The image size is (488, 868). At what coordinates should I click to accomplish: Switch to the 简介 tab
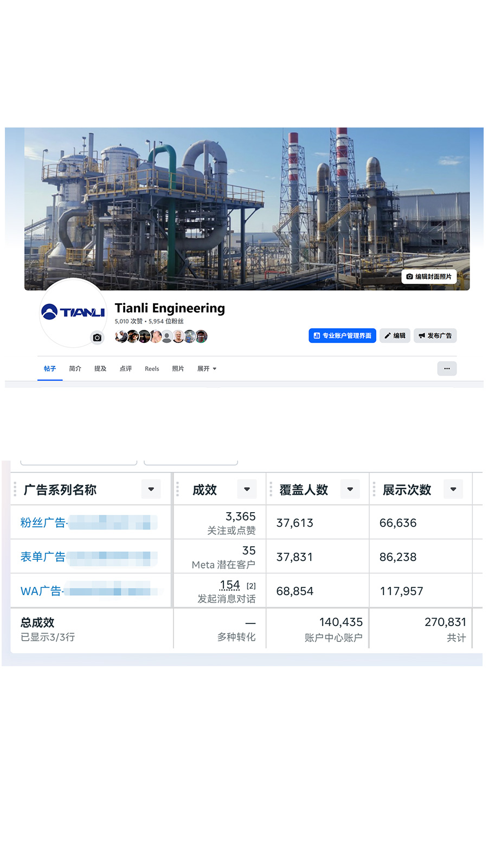(x=75, y=369)
